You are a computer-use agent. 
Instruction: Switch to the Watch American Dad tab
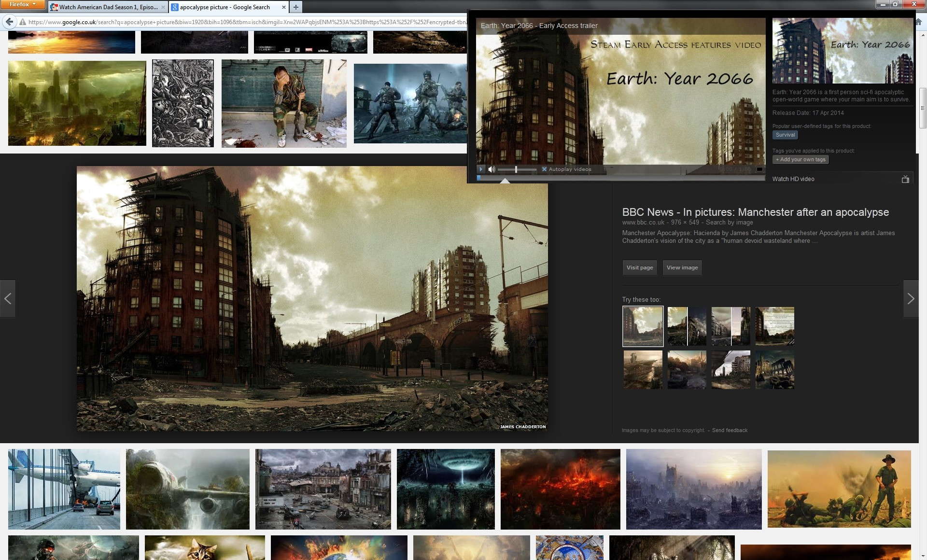pyautogui.click(x=108, y=7)
